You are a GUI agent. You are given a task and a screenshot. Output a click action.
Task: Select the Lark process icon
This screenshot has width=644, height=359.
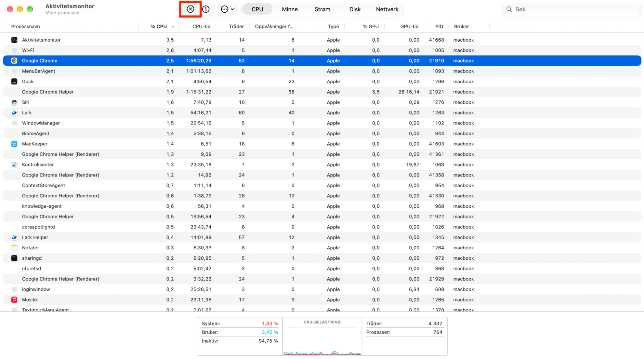(14, 112)
